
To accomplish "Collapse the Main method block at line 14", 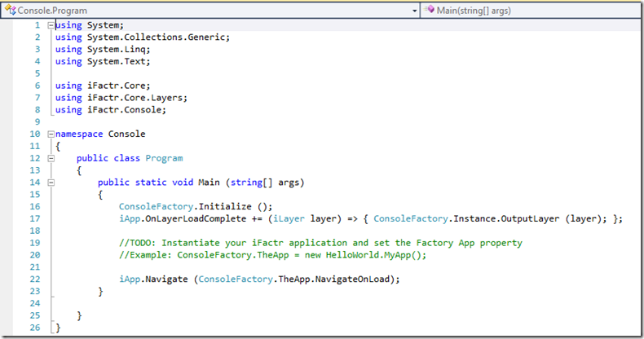I will point(51,183).
